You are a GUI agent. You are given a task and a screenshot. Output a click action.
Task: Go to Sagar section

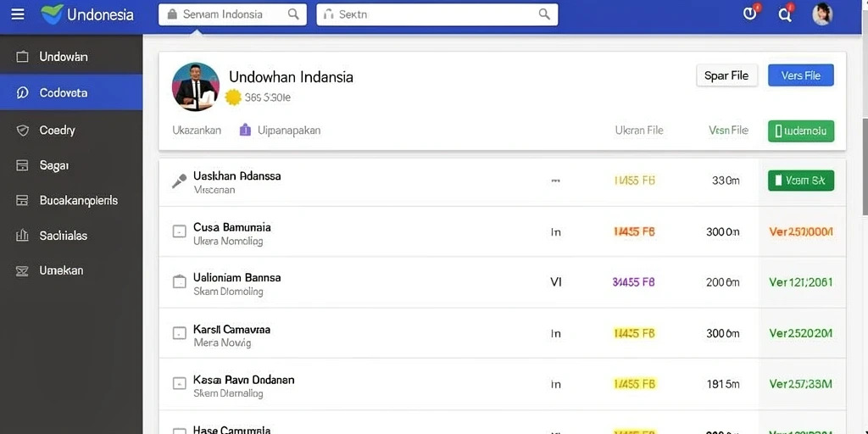point(71,165)
